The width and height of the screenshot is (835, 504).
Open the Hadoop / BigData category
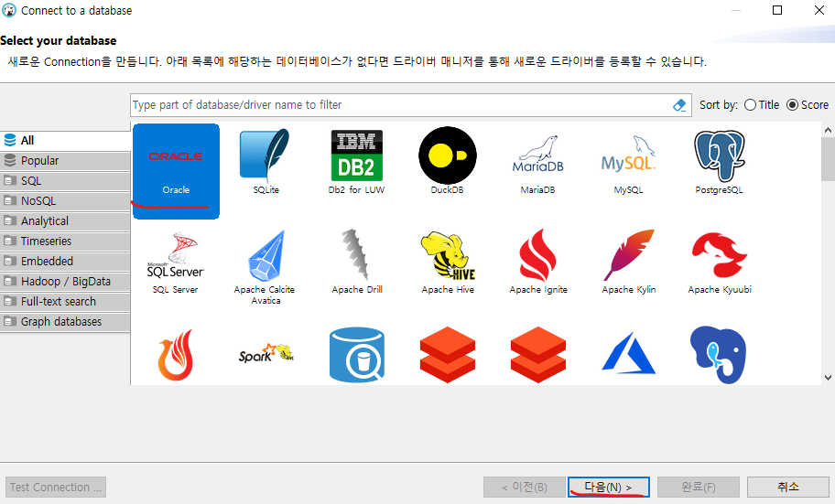pos(65,282)
